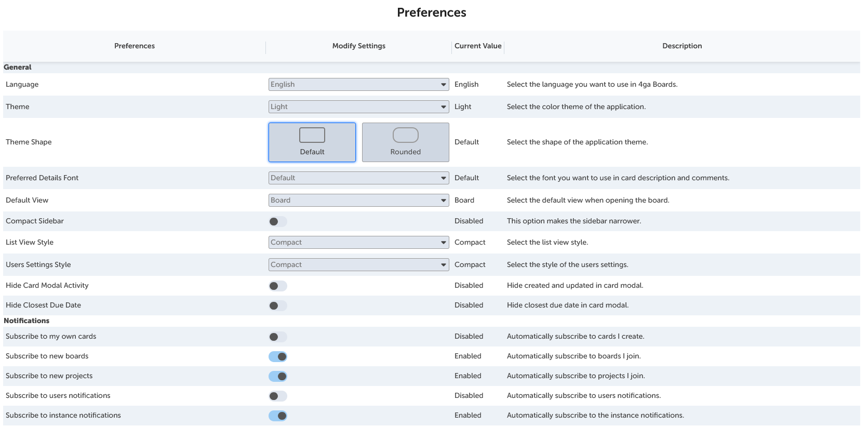Expand the Preferred Details Font dropdown

pos(358,178)
